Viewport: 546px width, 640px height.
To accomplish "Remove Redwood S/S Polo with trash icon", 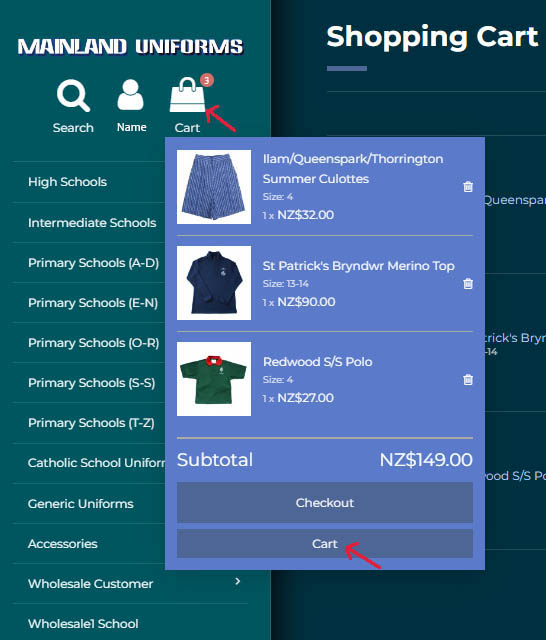I will point(468,380).
